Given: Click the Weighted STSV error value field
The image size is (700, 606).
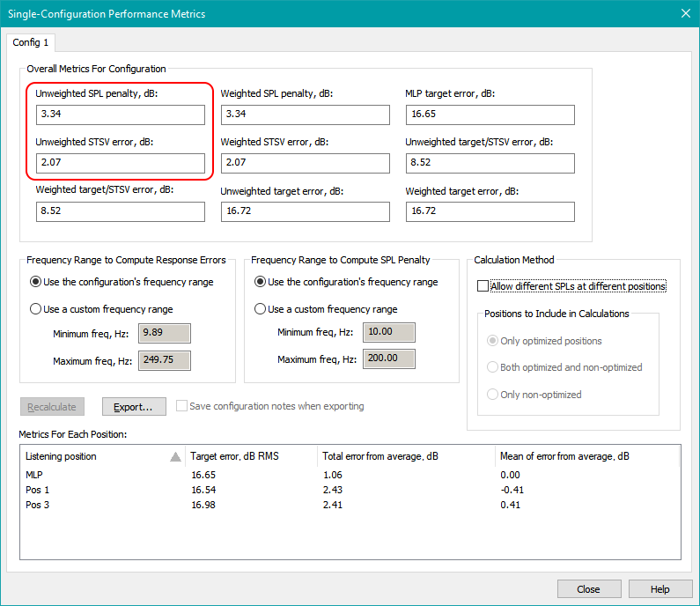Looking at the screenshot, I should [x=306, y=163].
